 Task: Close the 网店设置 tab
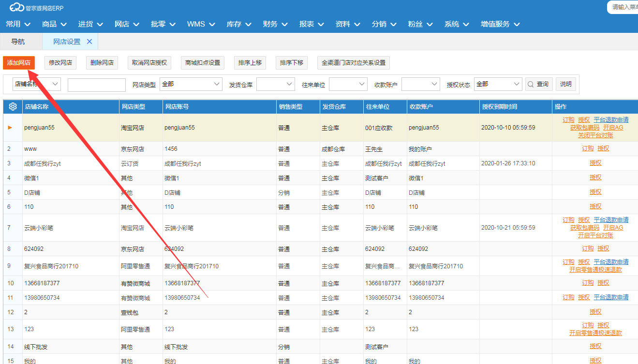click(x=89, y=42)
